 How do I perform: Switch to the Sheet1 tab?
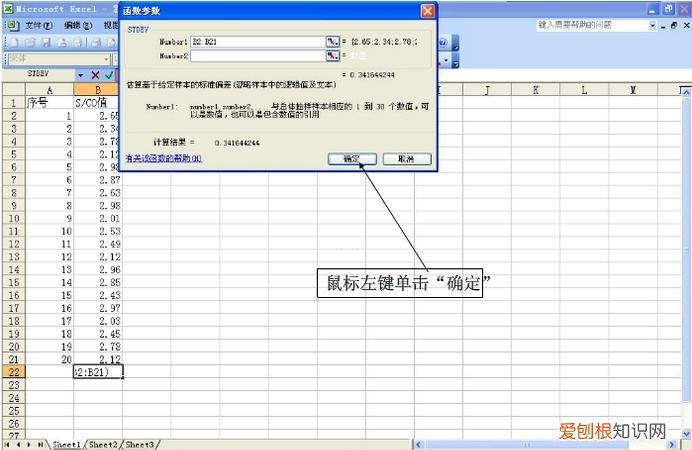pyautogui.click(x=67, y=444)
